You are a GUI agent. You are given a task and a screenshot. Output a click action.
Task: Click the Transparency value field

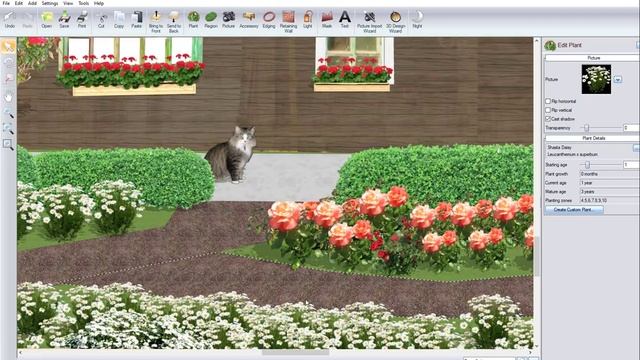[x=631, y=128]
